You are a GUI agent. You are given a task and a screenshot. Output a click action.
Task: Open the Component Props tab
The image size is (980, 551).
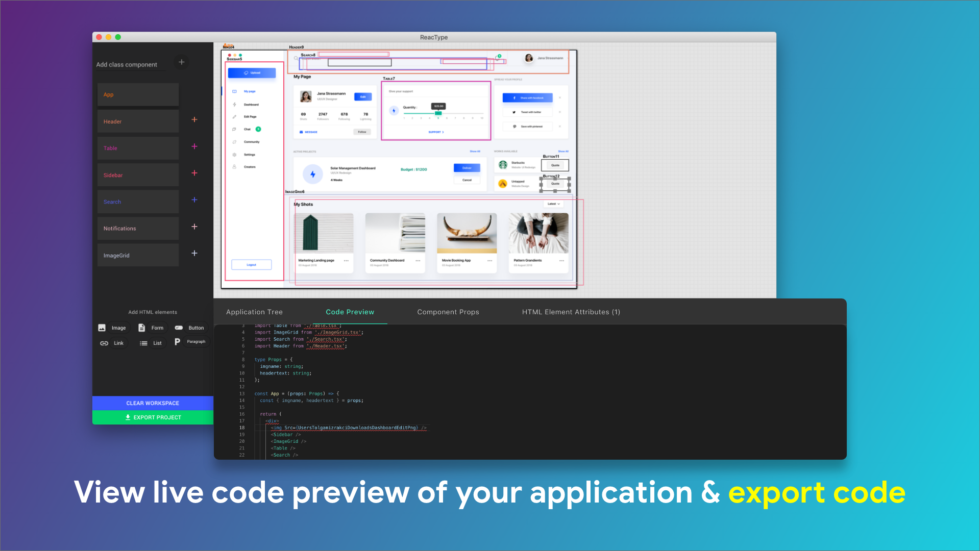tap(448, 312)
